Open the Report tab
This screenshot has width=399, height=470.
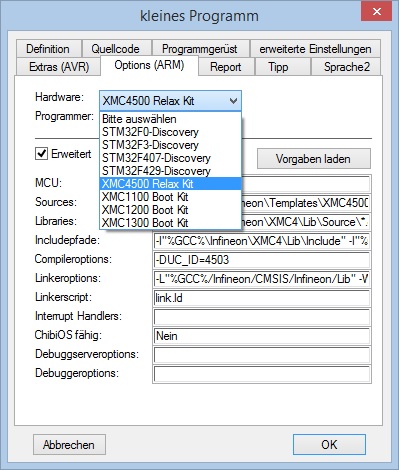pyautogui.click(x=226, y=67)
